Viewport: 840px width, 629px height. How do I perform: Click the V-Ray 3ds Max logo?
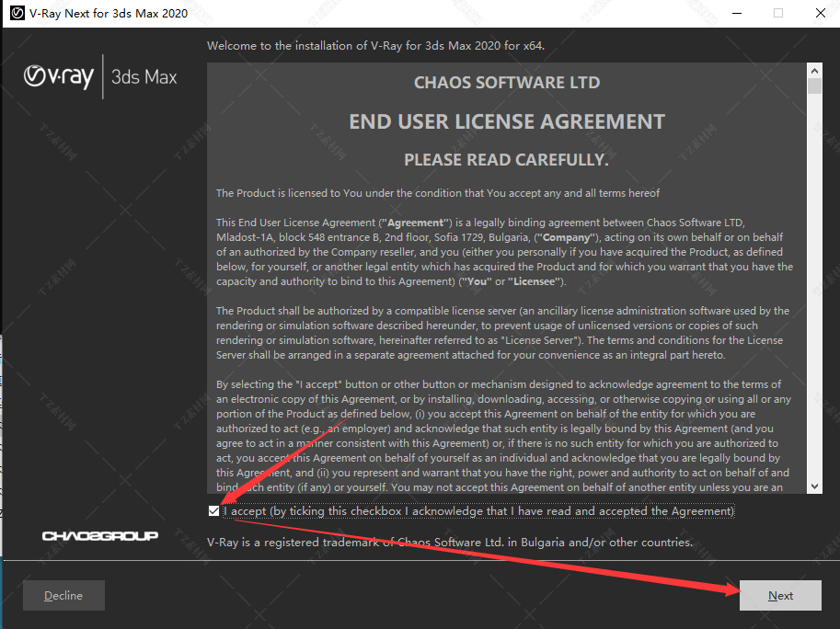(100, 76)
